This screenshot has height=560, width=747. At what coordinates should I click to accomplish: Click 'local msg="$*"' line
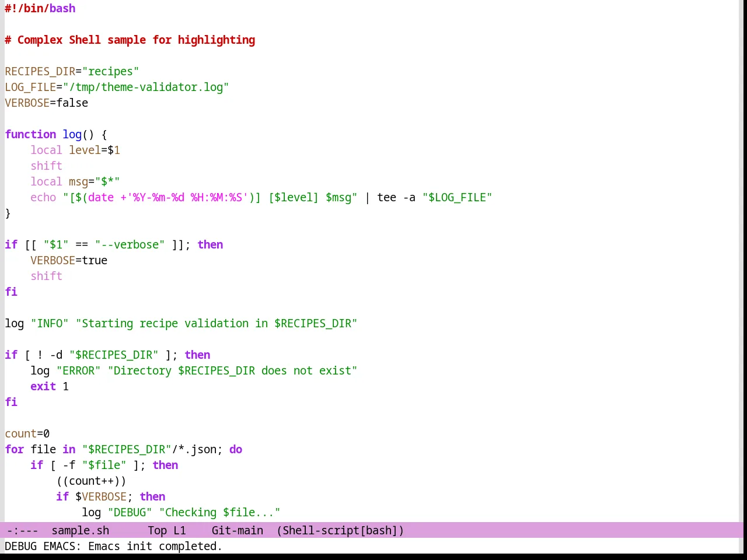pyautogui.click(x=75, y=182)
